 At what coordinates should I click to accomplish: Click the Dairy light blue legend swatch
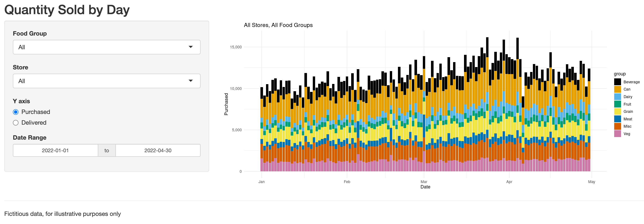[x=617, y=97]
